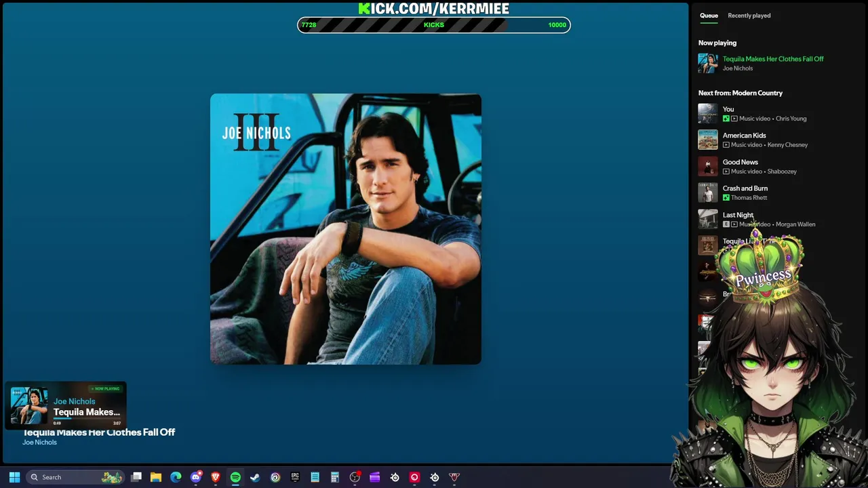The width and height of the screenshot is (868, 488).
Task: Select Good News by Shaboozey
Action: tap(741, 162)
